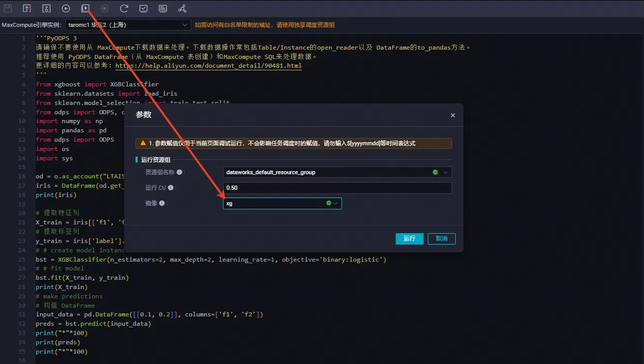This screenshot has width=644, height=364.
Task: Click code line 'print(iris)'
Action: coord(56,195)
